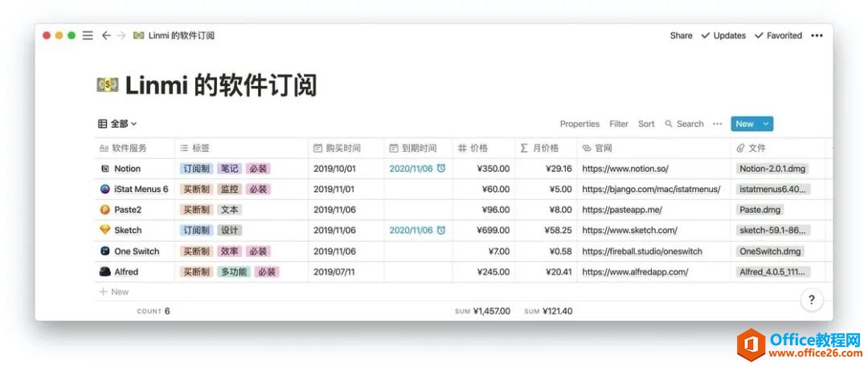Open the OneSwitch.dmg file attachment
Image resolution: width=868 pixels, height=367 pixels.
[x=770, y=251]
